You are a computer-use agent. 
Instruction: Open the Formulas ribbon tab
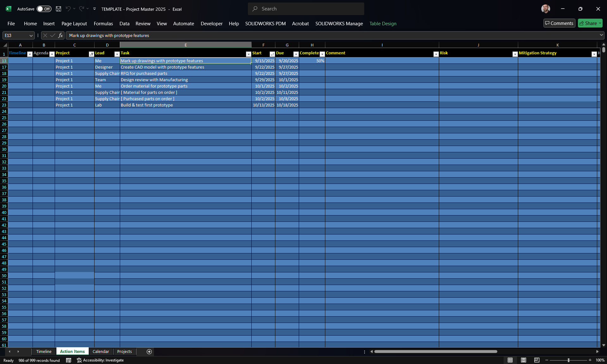click(103, 23)
